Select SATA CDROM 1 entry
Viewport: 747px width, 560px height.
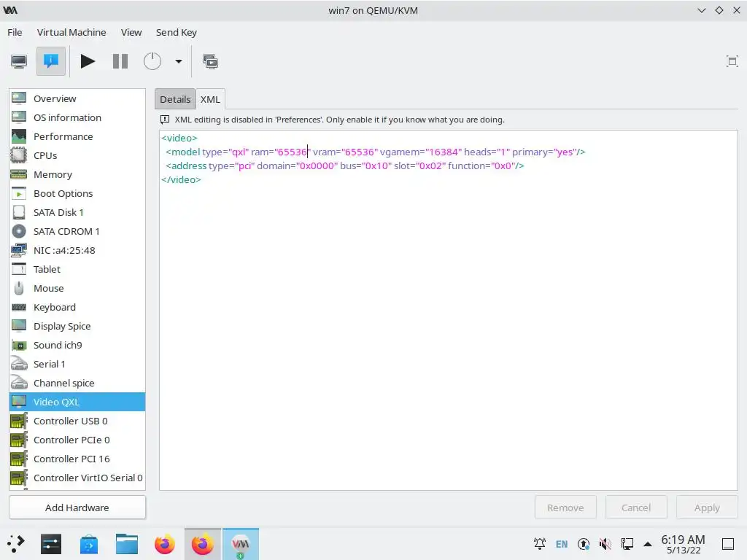77,231
